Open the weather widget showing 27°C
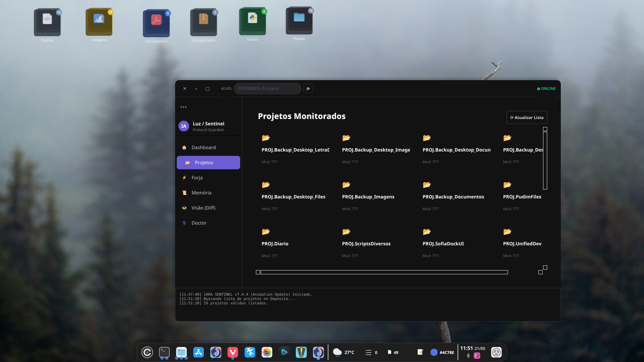644x362 pixels. point(343,352)
